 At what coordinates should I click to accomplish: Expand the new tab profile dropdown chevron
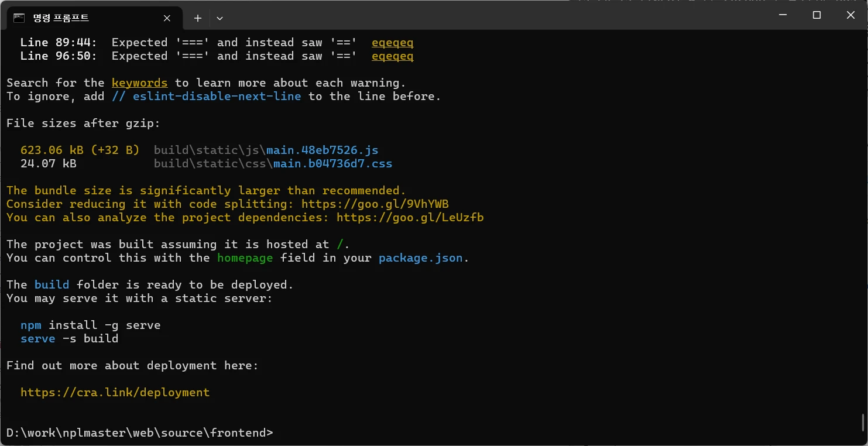[x=219, y=18]
